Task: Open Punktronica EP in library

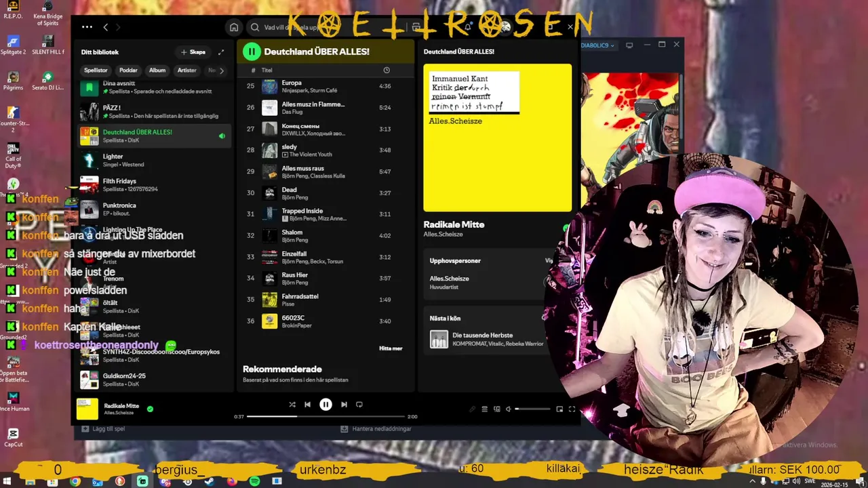Action: pyautogui.click(x=155, y=209)
